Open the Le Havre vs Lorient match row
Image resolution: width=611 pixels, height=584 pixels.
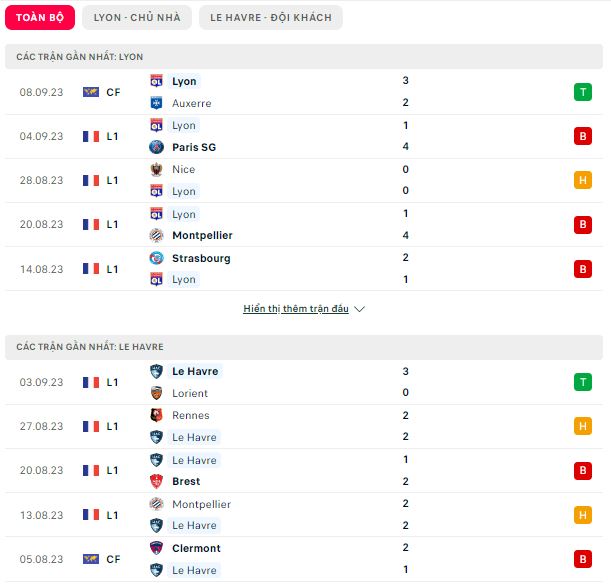(x=304, y=382)
